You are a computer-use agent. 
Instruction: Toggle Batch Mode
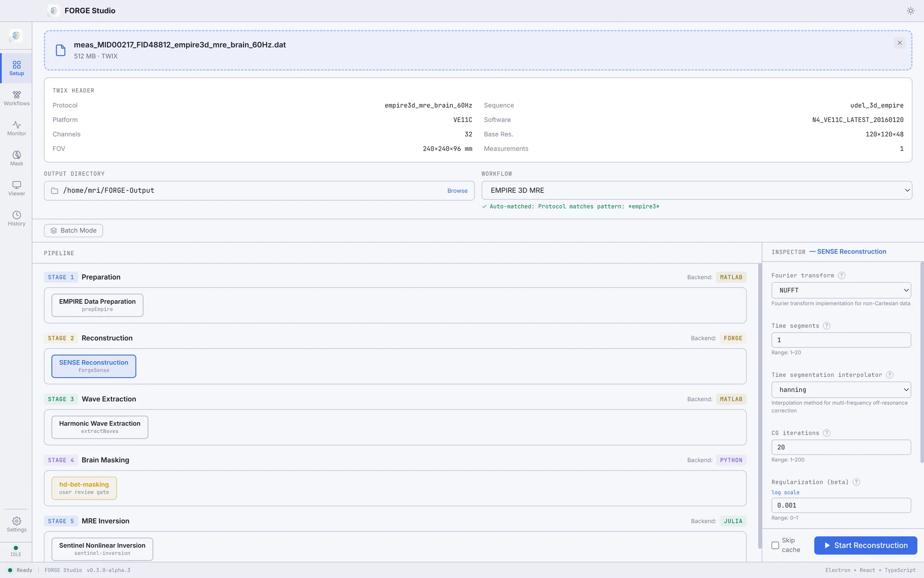tap(73, 231)
